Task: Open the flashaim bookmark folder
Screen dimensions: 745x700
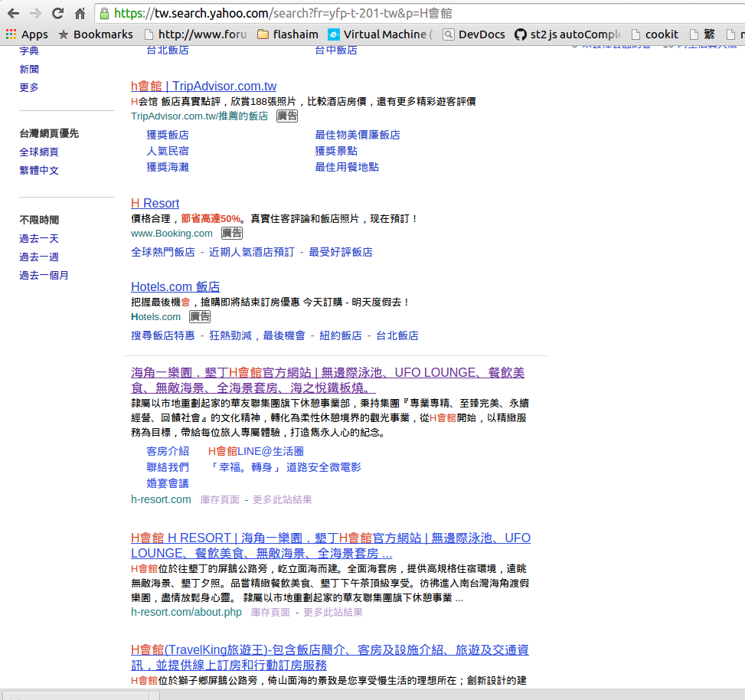Action: (287, 34)
